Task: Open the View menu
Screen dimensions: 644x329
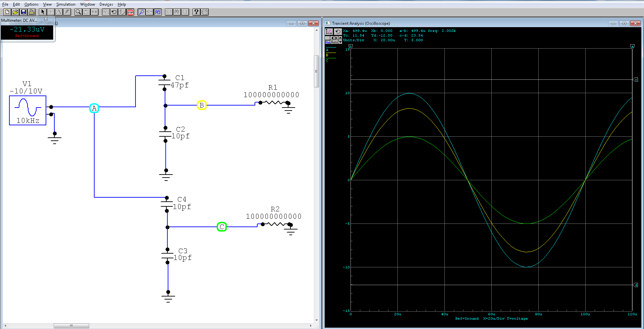Action: 47,4
